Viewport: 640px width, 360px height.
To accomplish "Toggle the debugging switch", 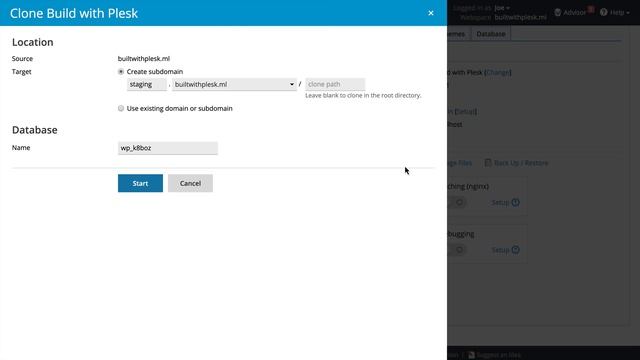I will 457,250.
